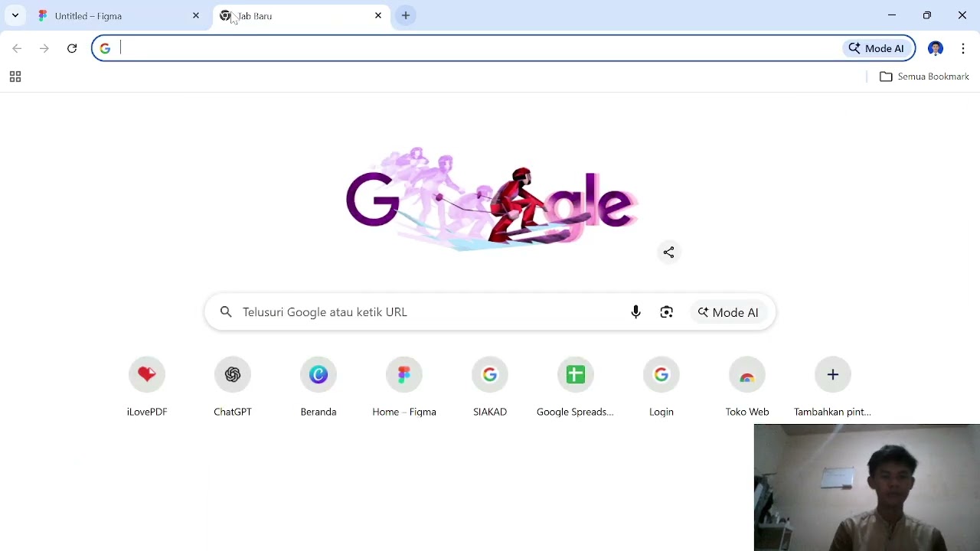Click the webcam overlay video
The image size is (980, 551).
[867, 487]
